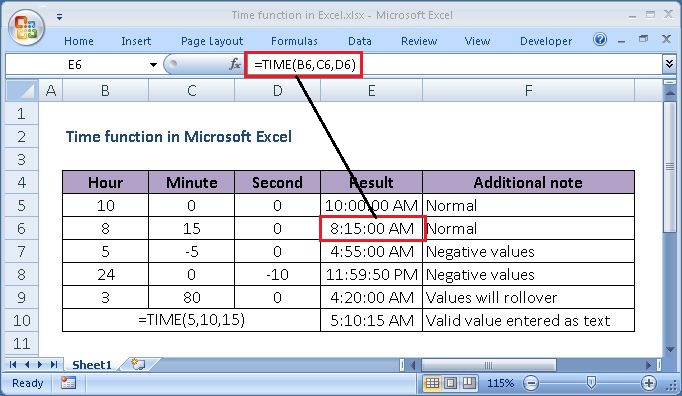This screenshot has height=396, width=682.
Task: Switch to Page Layout view icon
Action: [451, 383]
